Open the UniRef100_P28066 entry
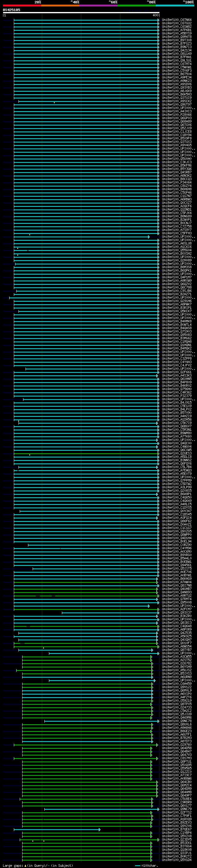Viewport: 197px width, 868px height. point(176,115)
